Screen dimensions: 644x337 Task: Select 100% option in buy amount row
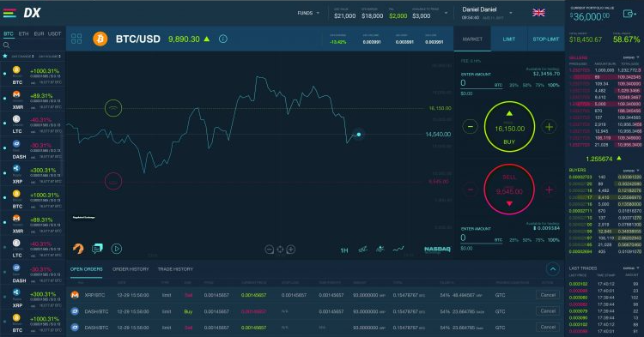coord(554,85)
